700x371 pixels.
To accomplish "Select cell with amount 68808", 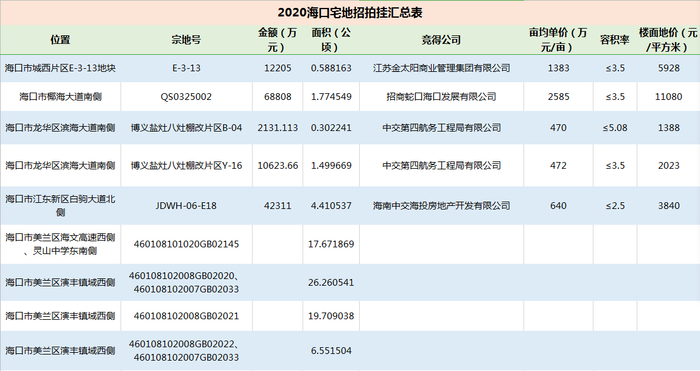I will point(277,96).
